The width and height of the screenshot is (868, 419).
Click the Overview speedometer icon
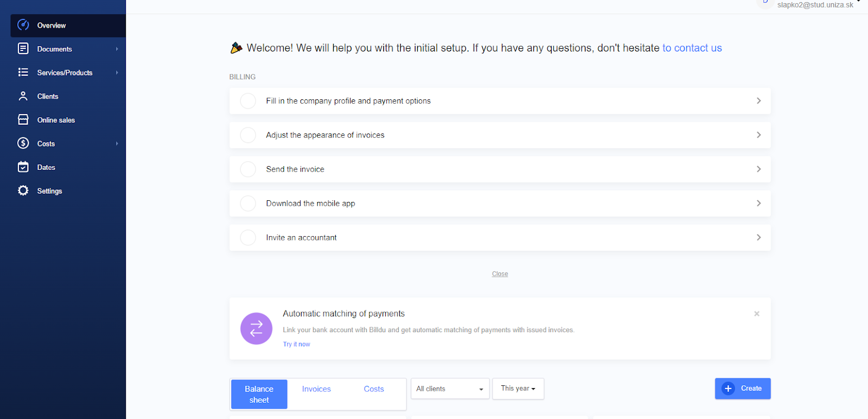point(23,25)
